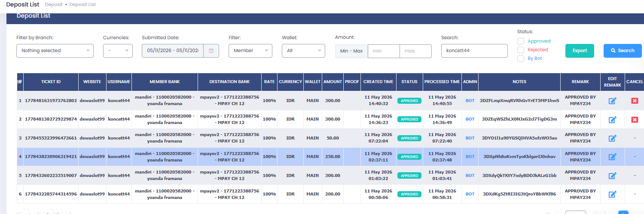The width and height of the screenshot is (644, 214).
Task: Click the Deposit breadcrumb link
Action: click(x=54, y=4)
